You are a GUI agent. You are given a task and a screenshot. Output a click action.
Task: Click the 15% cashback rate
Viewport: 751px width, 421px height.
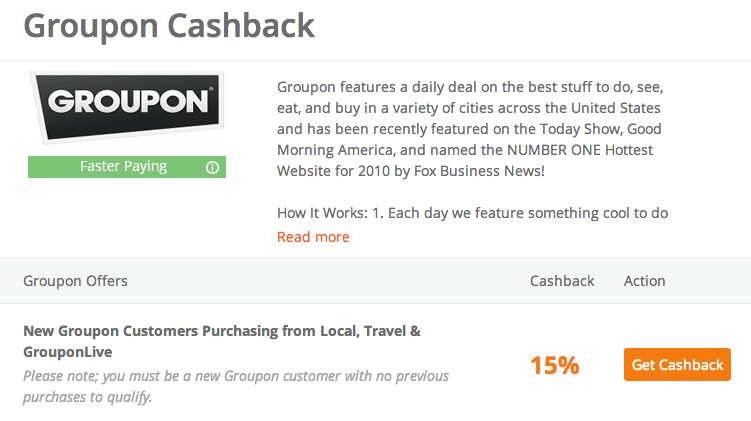tap(555, 366)
